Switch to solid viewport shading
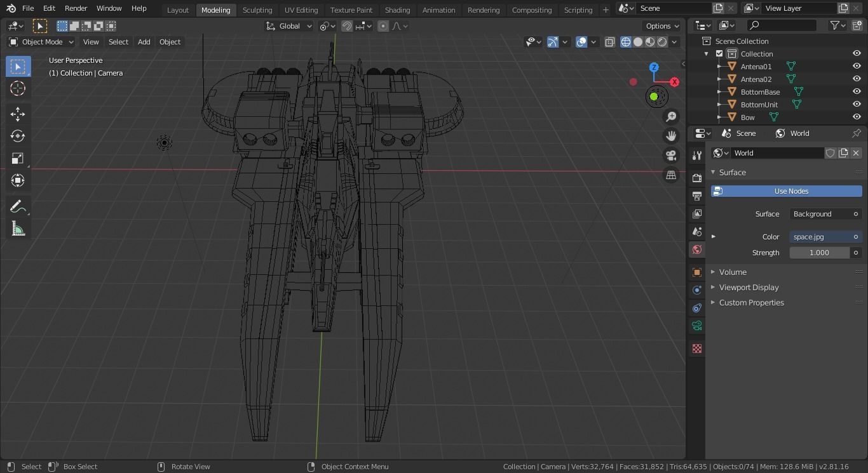The height and width of the screenshot is (473, 868). [x=638, y=42]
